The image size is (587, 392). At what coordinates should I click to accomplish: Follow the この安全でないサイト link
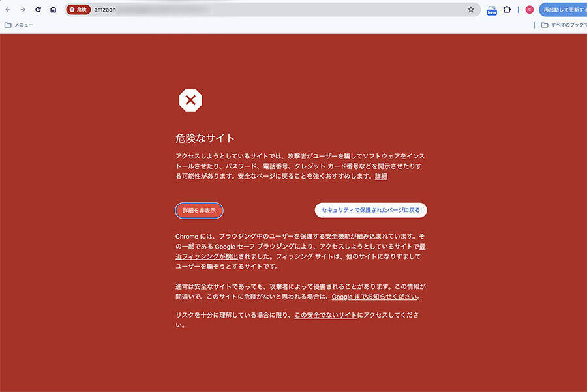[x=325, y=315]
